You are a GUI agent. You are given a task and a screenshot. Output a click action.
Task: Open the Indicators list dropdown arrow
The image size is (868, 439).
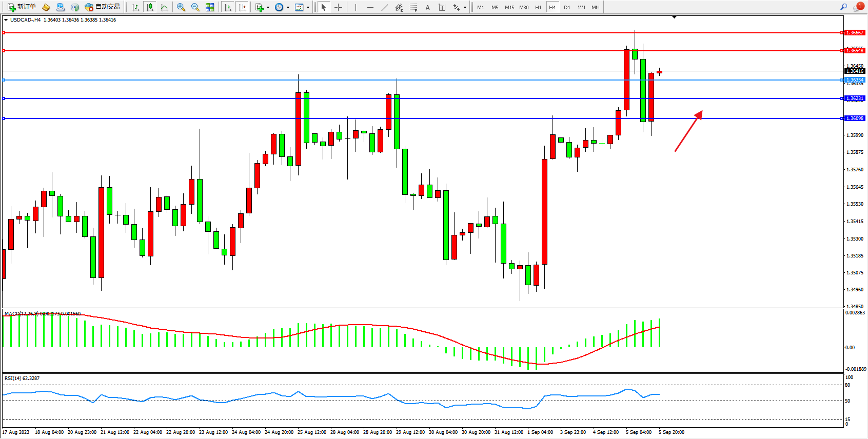click(x=268, y=8)
